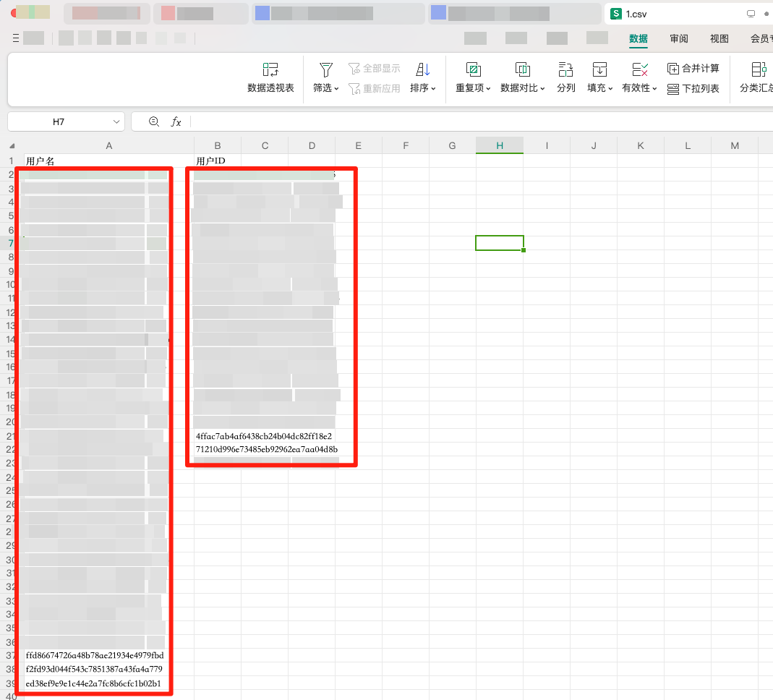
Task: Click the cell starting with f2fd93d0
Action: point(94,670)
